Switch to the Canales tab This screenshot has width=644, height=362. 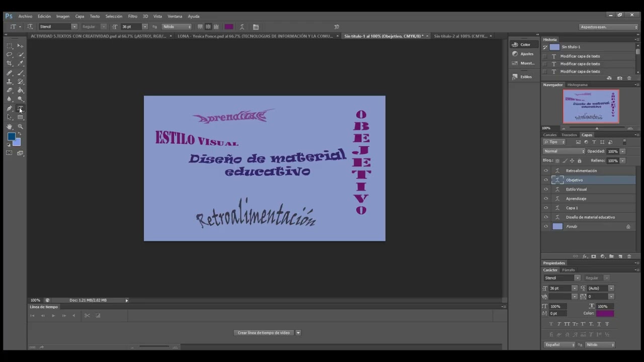550,135
